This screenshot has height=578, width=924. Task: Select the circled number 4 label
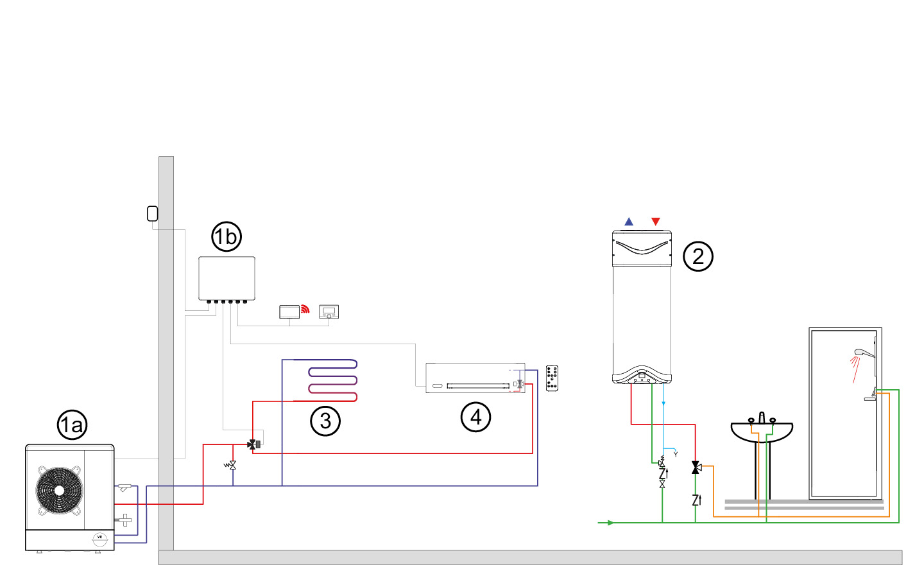(475, 417)
